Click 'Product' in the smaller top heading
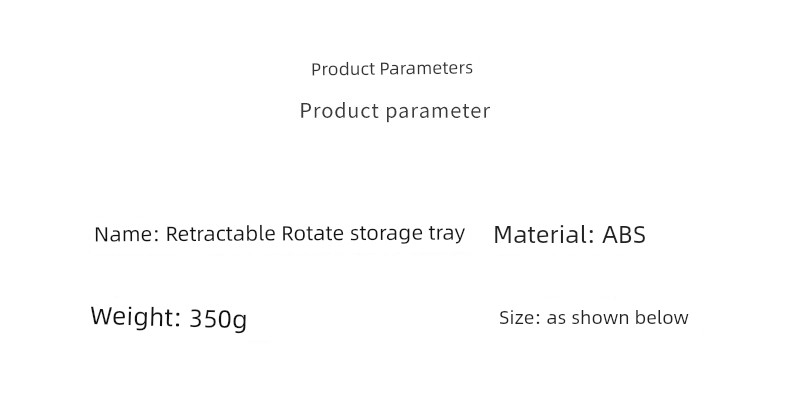This screenshot has height=397, width=790. (343, 69)
